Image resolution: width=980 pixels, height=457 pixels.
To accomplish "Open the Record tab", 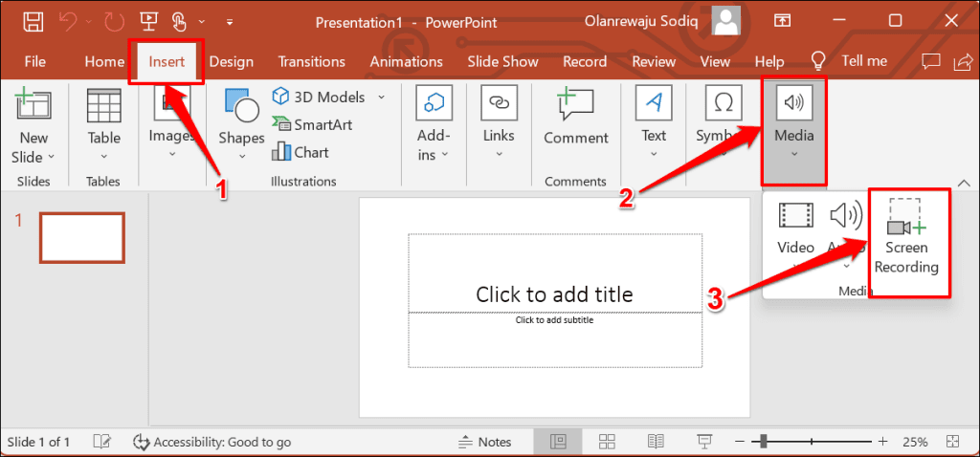I will point(585,62).
